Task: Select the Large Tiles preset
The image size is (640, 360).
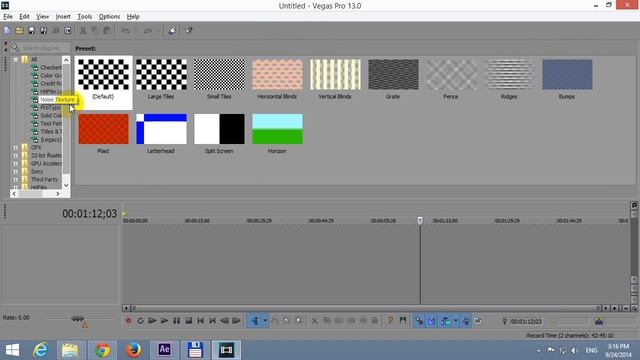Action: point(161,80)
